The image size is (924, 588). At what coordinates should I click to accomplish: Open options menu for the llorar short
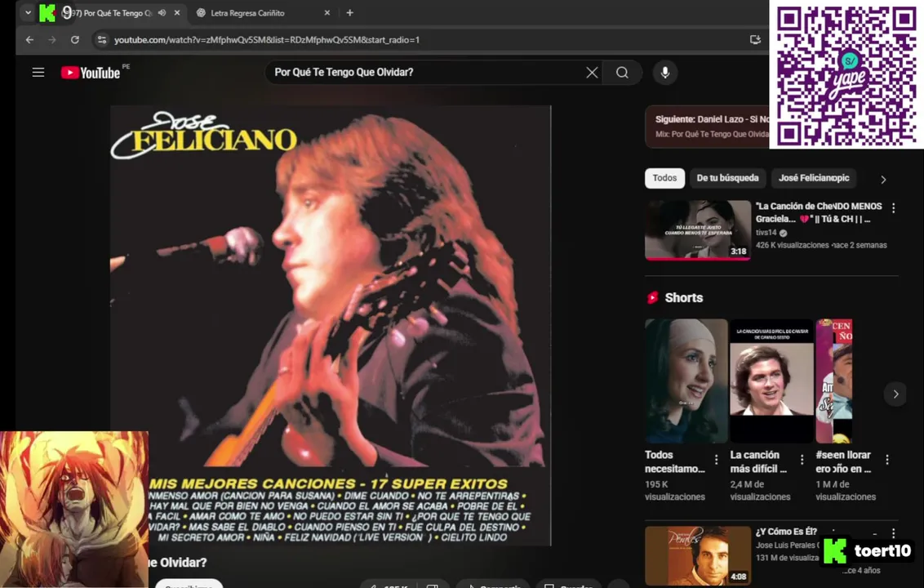coord(887,460)
